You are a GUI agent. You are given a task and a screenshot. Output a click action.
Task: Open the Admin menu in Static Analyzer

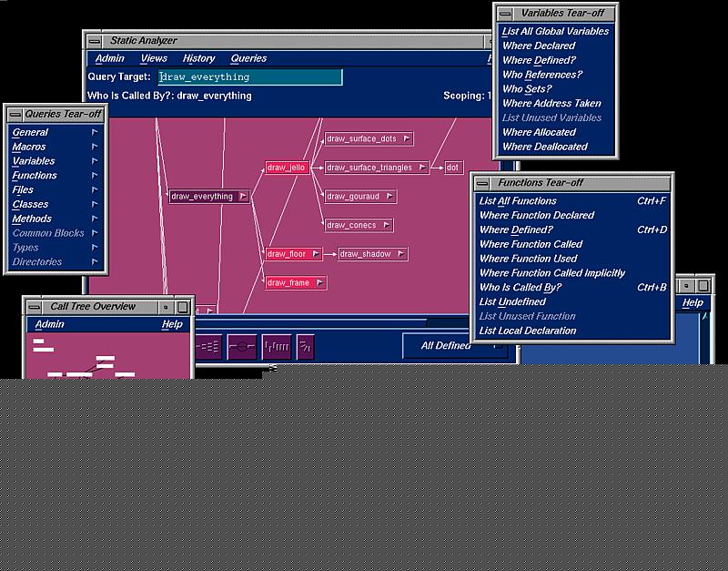(109, 58)
